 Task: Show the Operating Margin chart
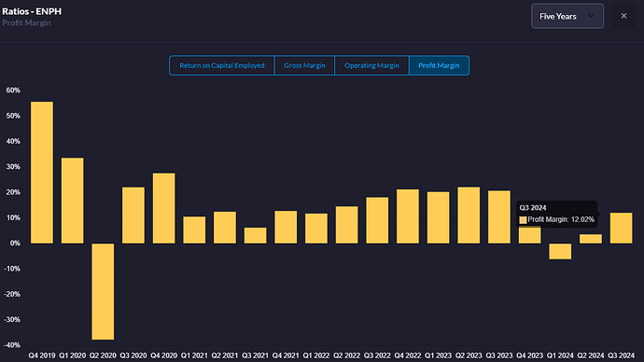coord(371,65)
